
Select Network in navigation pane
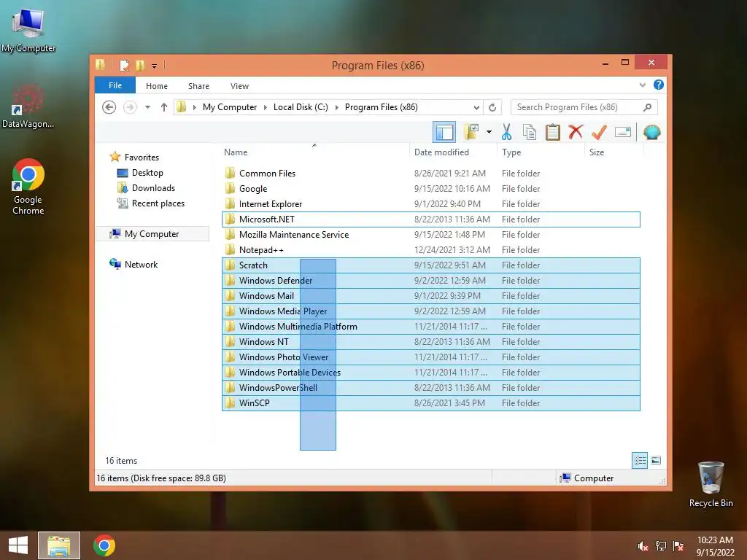tap(141, 264)
